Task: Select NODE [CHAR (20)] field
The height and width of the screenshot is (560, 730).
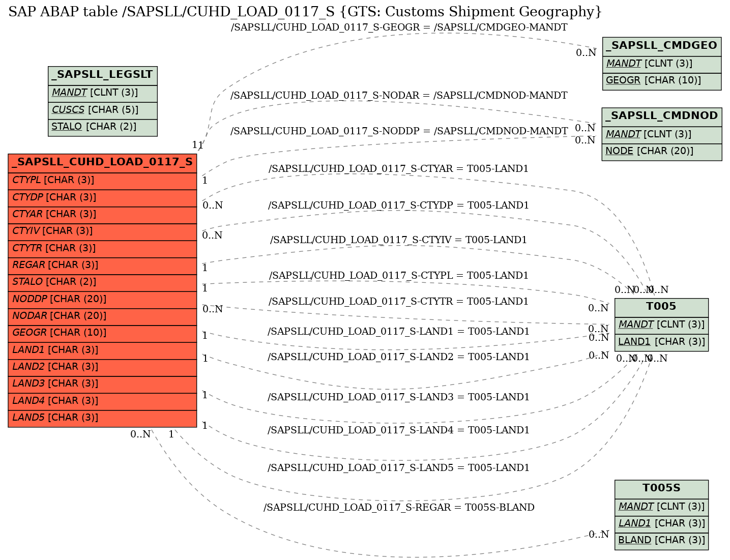Action: [662, 152]
